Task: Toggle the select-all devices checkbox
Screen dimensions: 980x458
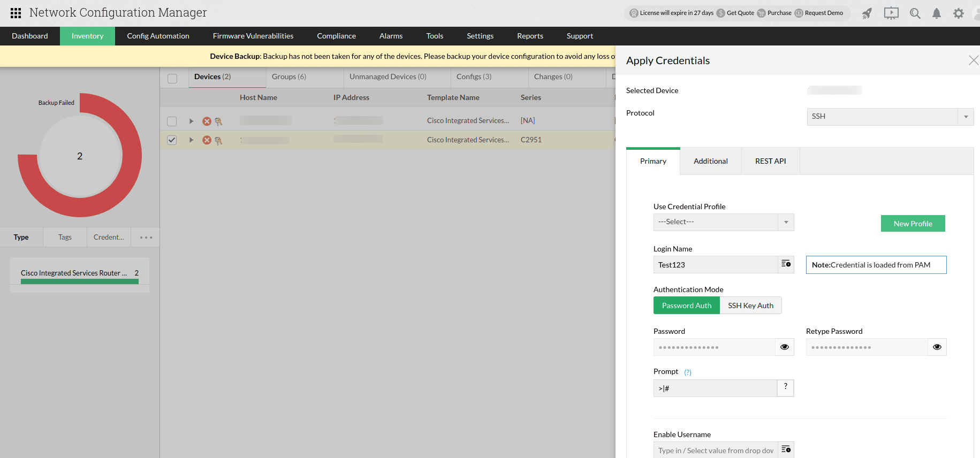Action: [172, 79]
